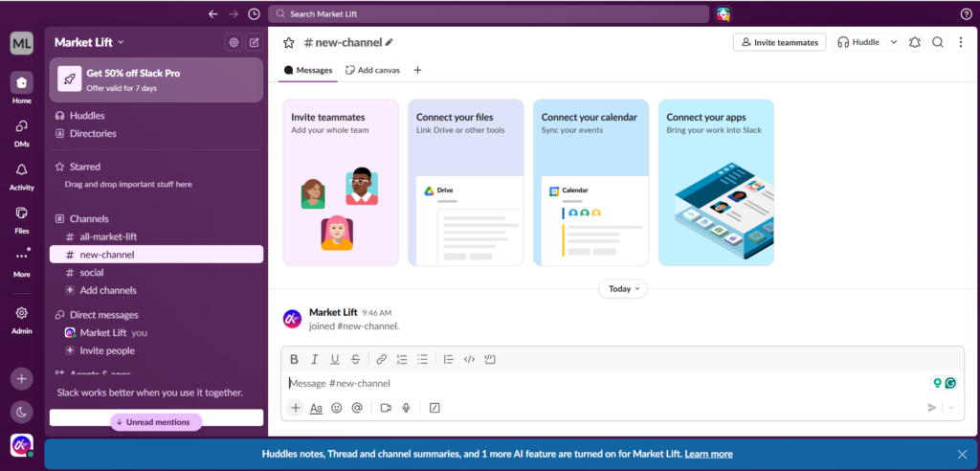The width and height of the screenshot is (980, 471).
Task: Open the Today date dropdown
Action: pos(622,289)
